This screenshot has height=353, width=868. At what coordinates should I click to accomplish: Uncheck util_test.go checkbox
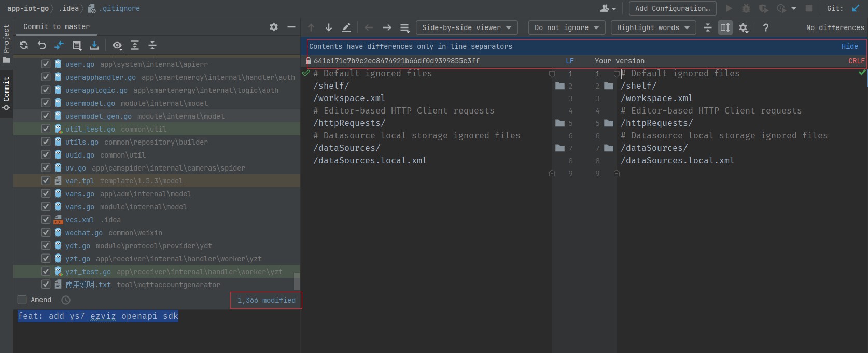tap(46, 129)
